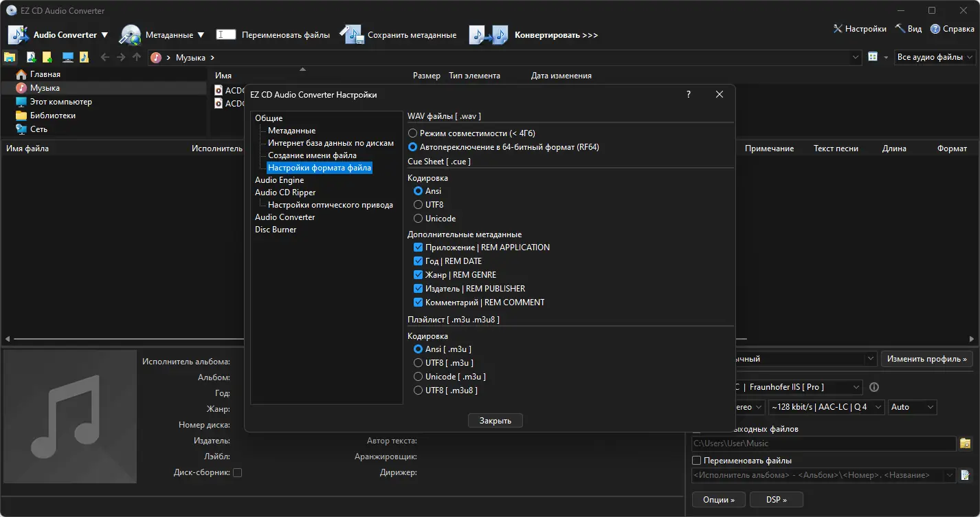
Task: Click the view layout grid icon
Action: [873, 57]
